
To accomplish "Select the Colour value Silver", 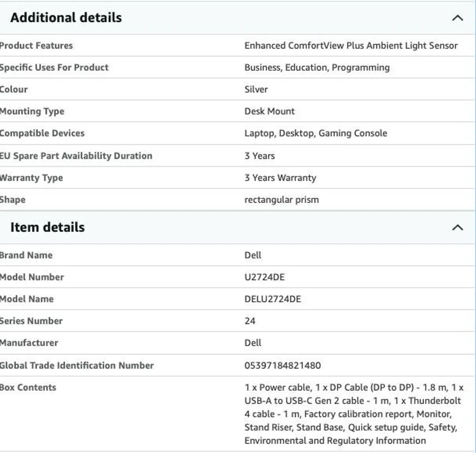I will [x=255, y=89].
